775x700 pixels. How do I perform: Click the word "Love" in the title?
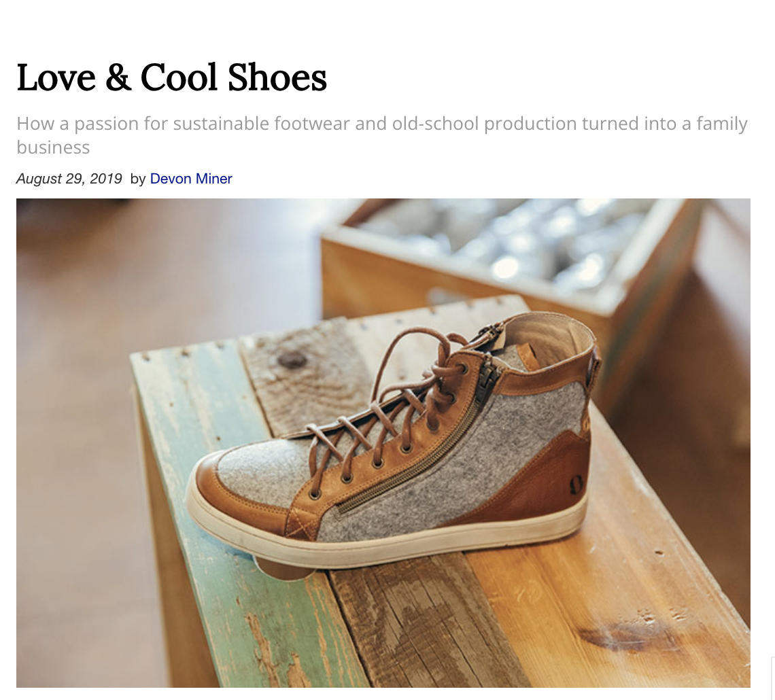click(x=56, y=77)
